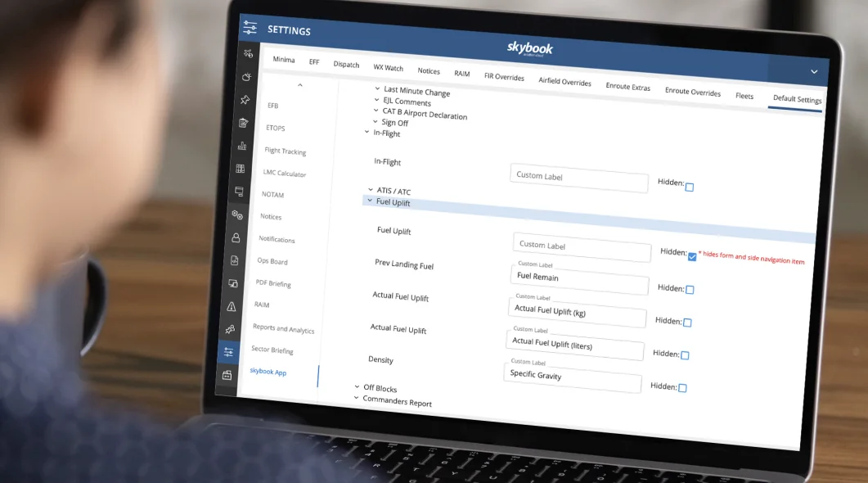Open Ops Board in the side list
Screen dimensions: 868x483
(272, 261)
